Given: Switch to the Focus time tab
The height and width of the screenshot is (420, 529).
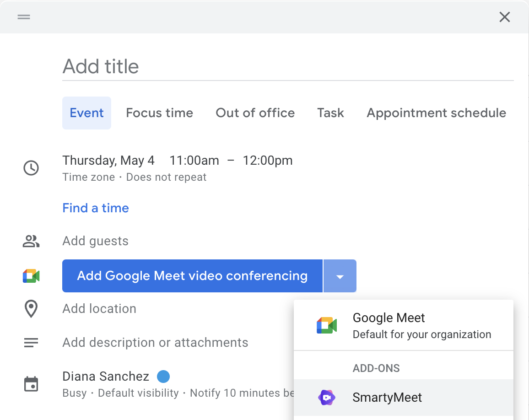Looking at the screenshot, I should [160, 113].
